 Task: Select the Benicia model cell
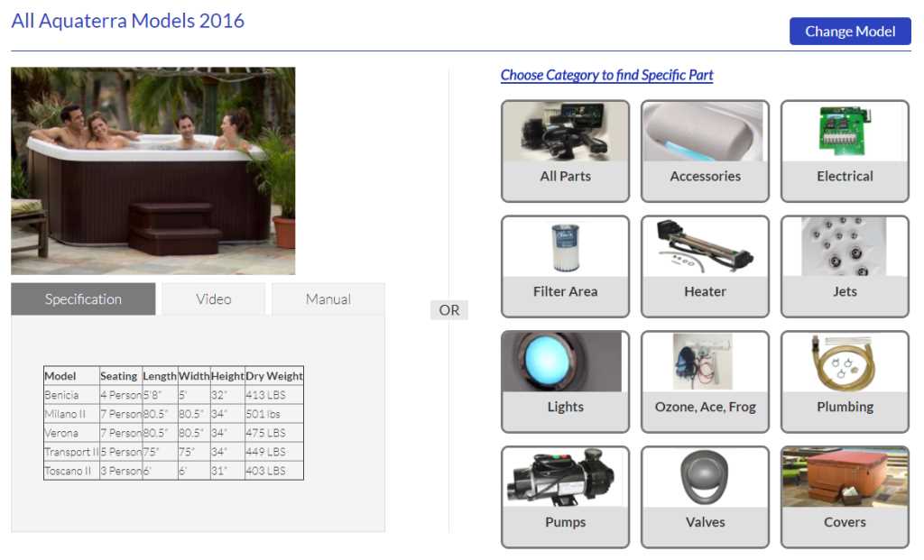(x=71, y=395)
